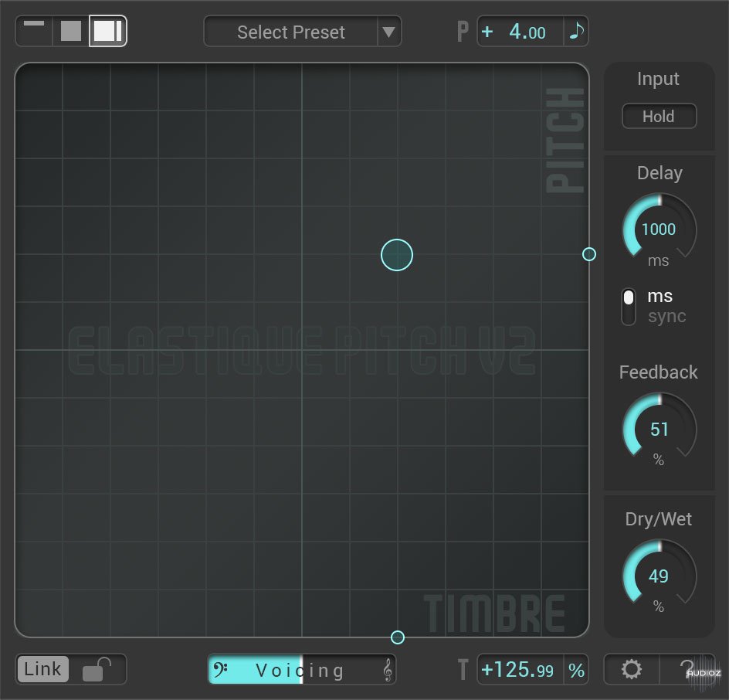729x700 pixels.
Task: Select the medium square view icon
Action: (x=71, y=31)
